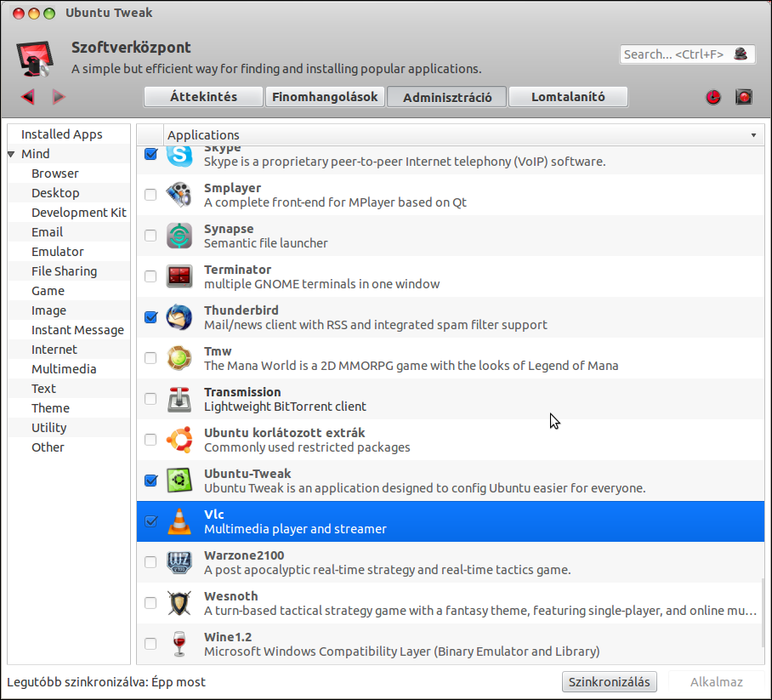Click the red power icon in toolbar

click(713, 97)
